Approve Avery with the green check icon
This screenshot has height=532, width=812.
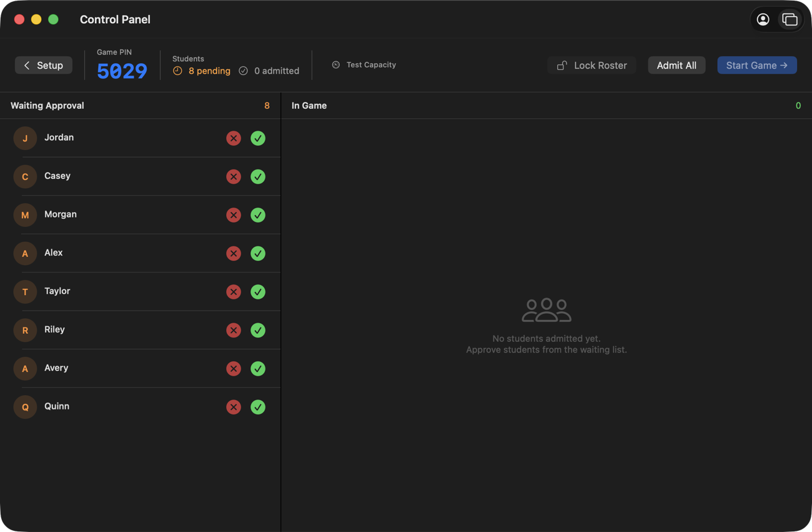(x=258, y=369)
